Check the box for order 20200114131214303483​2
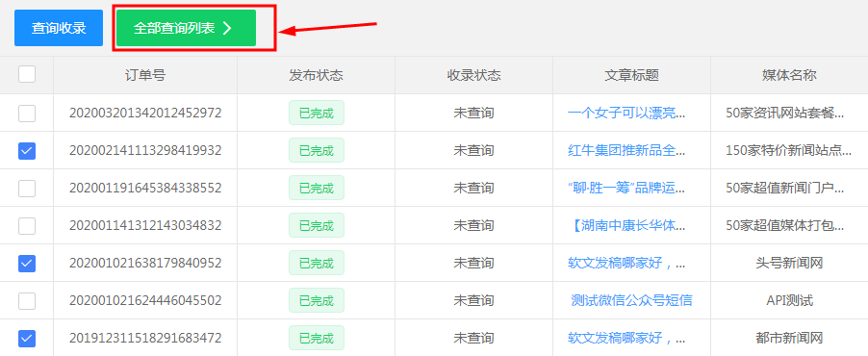868x356 pixels. click(27, 226)
